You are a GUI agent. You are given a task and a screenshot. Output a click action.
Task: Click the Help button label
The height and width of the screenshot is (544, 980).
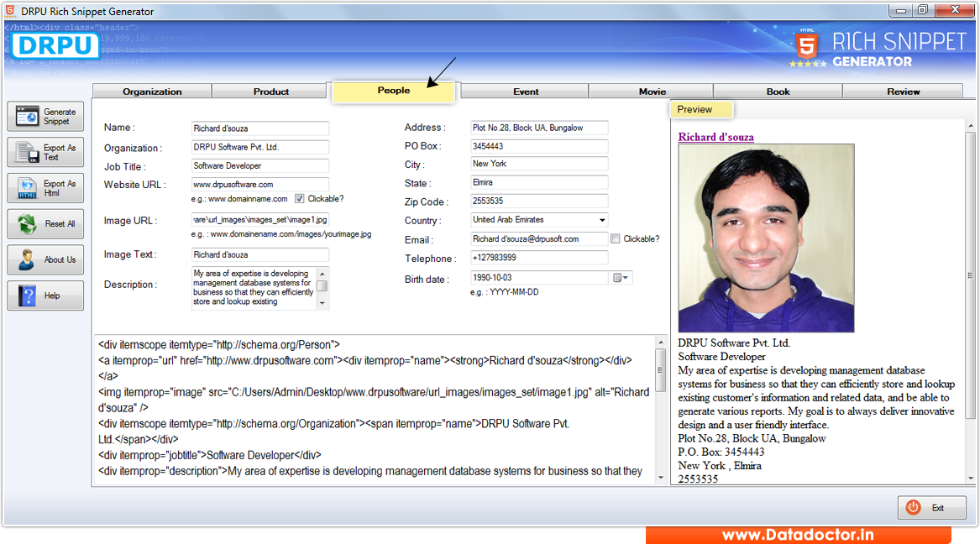point(52,296)
